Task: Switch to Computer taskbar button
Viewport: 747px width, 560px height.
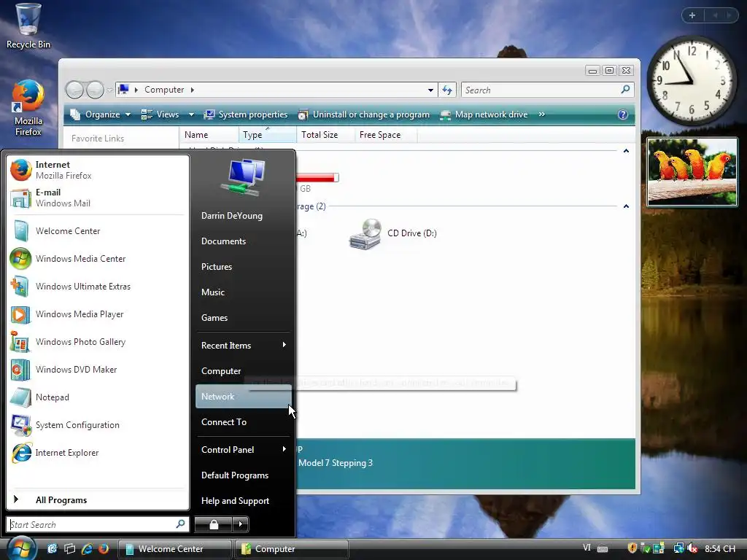Action: [292, 549]
